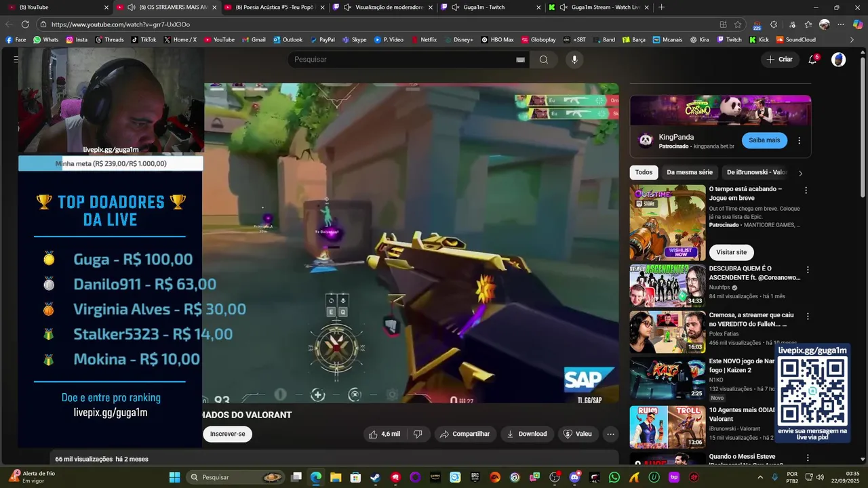This screenshot has height=488, width=868.
Task: Open the Windows Start menu
Action: [174, 477]
